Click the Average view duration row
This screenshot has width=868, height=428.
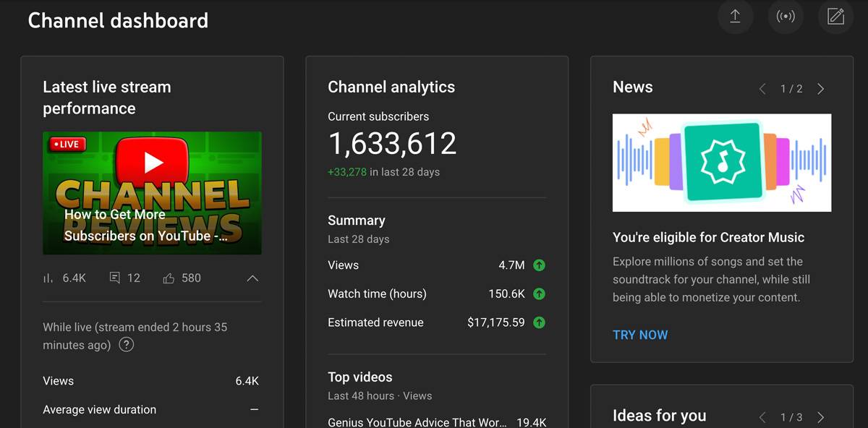[151, 410]
